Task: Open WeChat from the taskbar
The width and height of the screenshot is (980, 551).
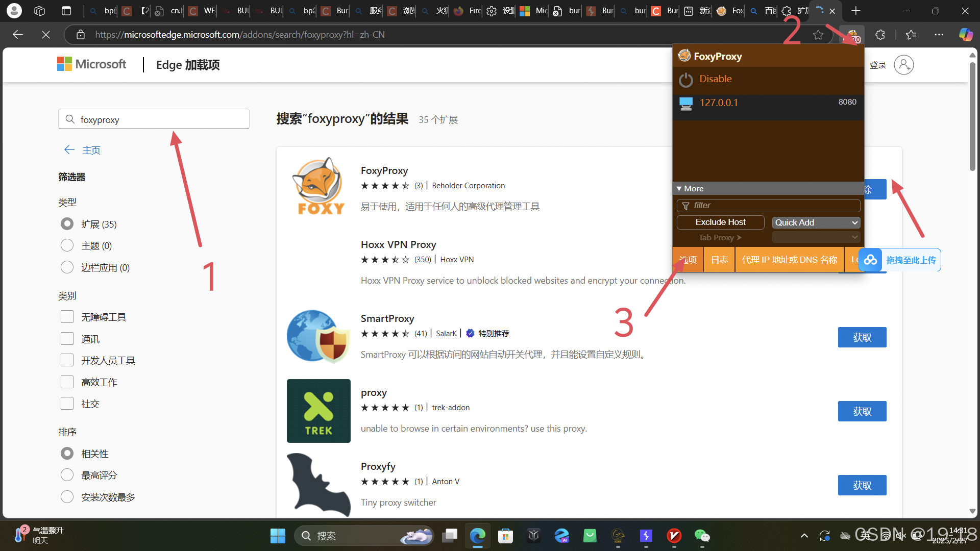Action: point(702,536)
